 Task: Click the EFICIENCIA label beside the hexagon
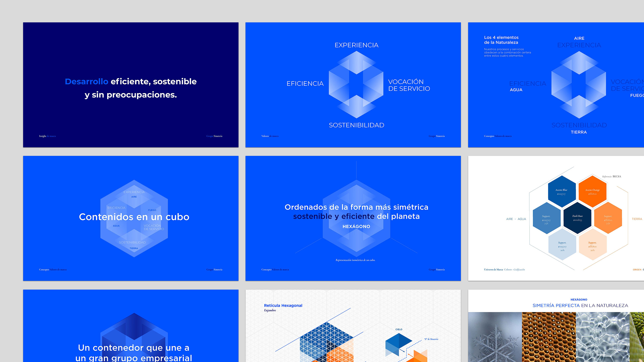[305, 84]
